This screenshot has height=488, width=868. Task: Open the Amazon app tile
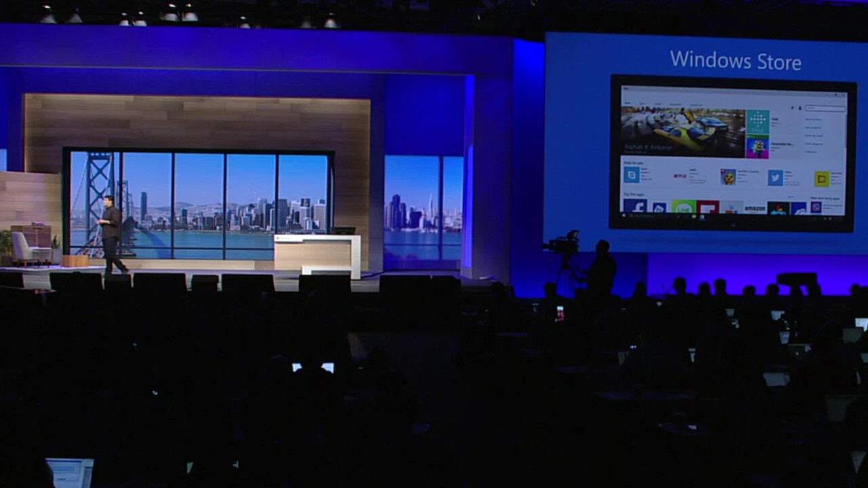point(755,208)
